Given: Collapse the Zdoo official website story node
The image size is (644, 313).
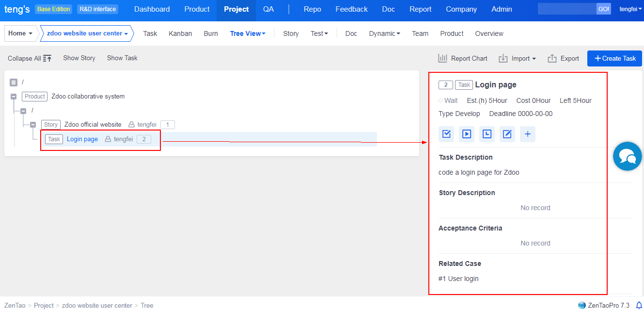Looking at the screenshot, I should click(x=33, y=125).
